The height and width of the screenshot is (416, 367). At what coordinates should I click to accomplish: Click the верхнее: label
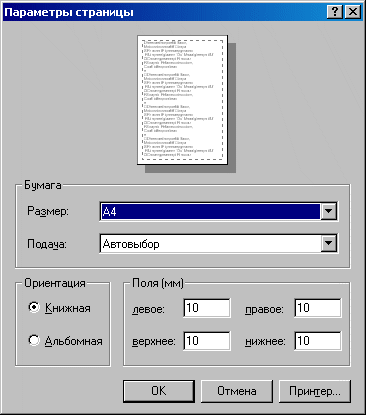154,342
